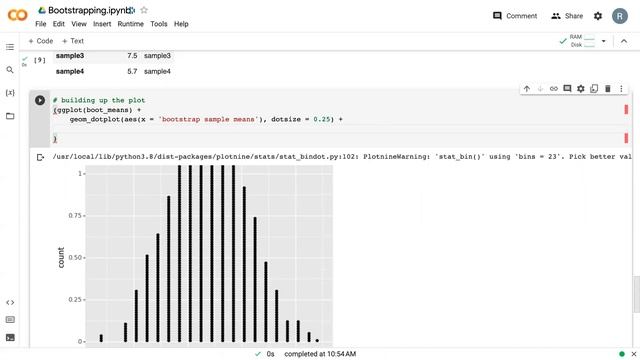Click the vertical scrollbar thumb
Image resolution: width=640 pixels, height=360 pixels.
pos(636,294)
